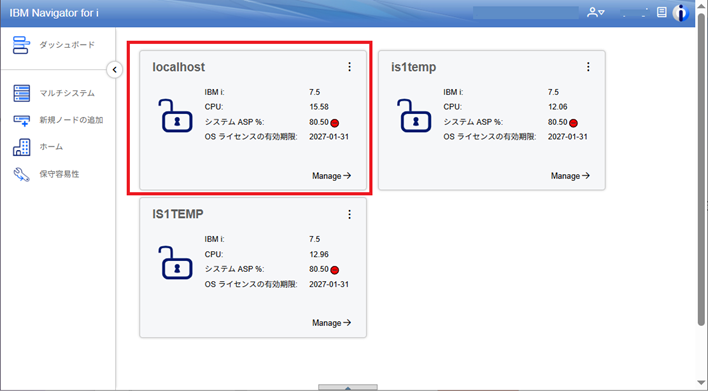Screen dimensions: 708x392
Task: Click the IBM Navigator for i title
Action: point(54,13)
